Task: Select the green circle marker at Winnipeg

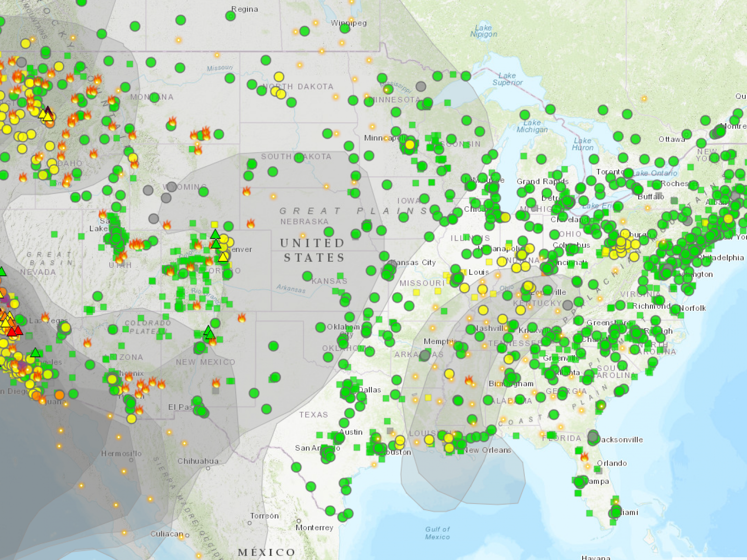Action: 345,28
